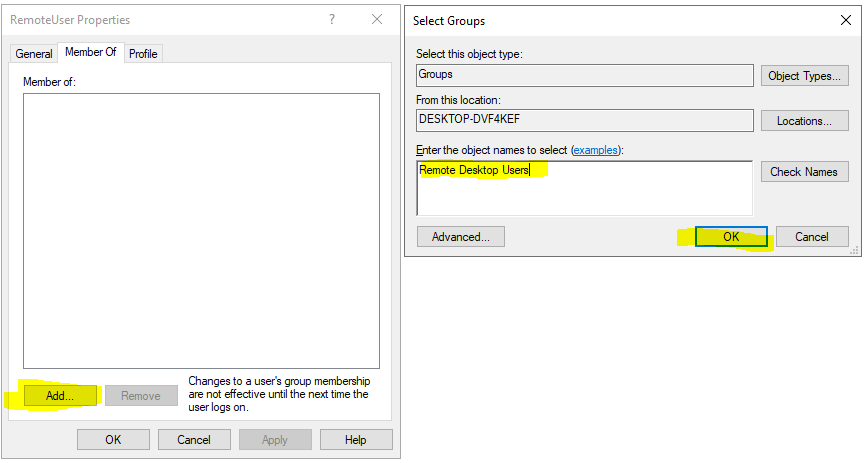Image resolution: width=865 pixels, height=463 pixels.
Task: Cancel the Select Groups dialog
Action: pyautogui.click(x=811, y=237)
